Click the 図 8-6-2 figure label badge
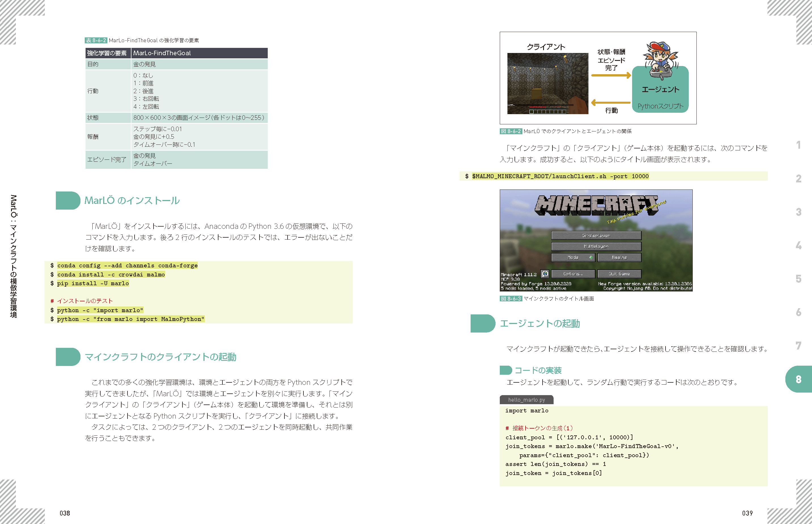The height and width of the screenshot is (524, 812). tap(511, 131)
